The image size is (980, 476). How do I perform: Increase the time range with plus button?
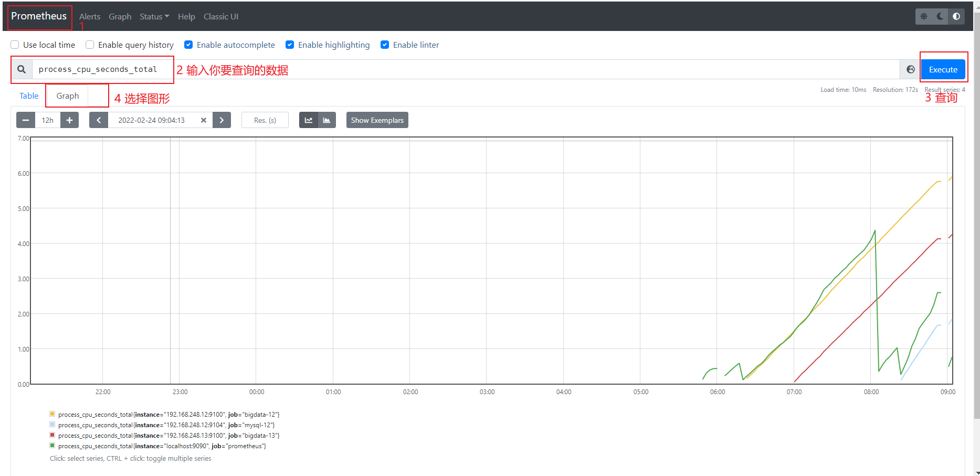(x=69, y=120)
